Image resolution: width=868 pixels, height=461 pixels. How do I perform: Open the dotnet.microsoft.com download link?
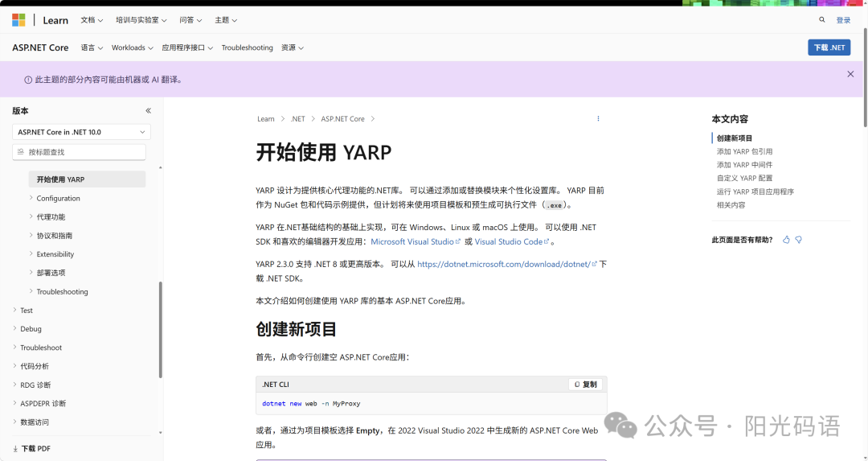point(507,265)
